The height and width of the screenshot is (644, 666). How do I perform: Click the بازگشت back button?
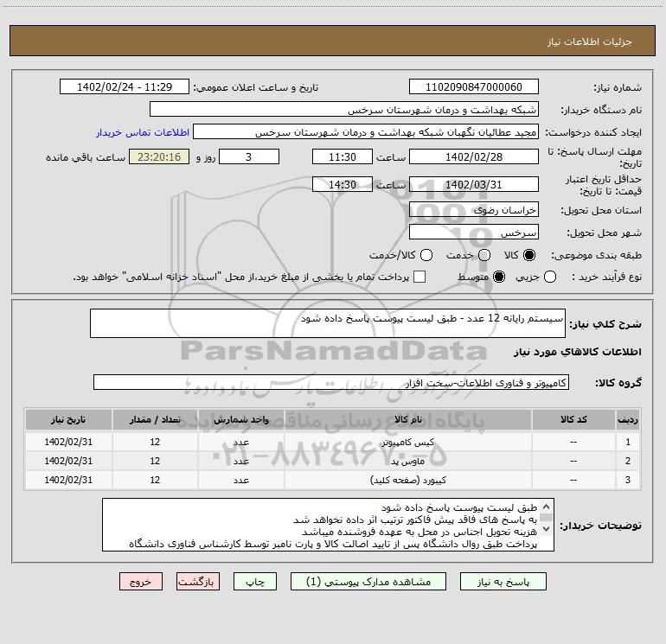[x=198, y=582]
